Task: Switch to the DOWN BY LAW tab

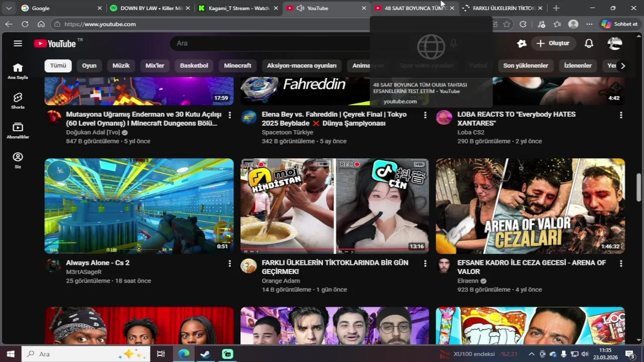Action: click(x=149, y=8)
